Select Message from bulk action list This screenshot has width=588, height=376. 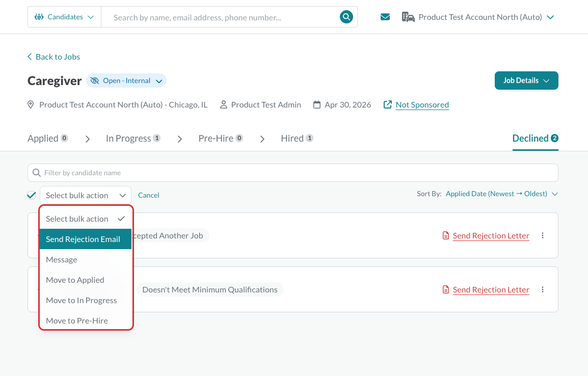pyautogui.click(x=86, y=259)
